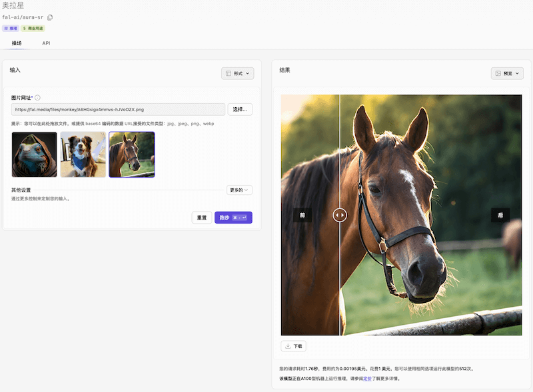Click the 前 label on the image
The height and width of the screenshot is (392, 533).
[302, 215]
